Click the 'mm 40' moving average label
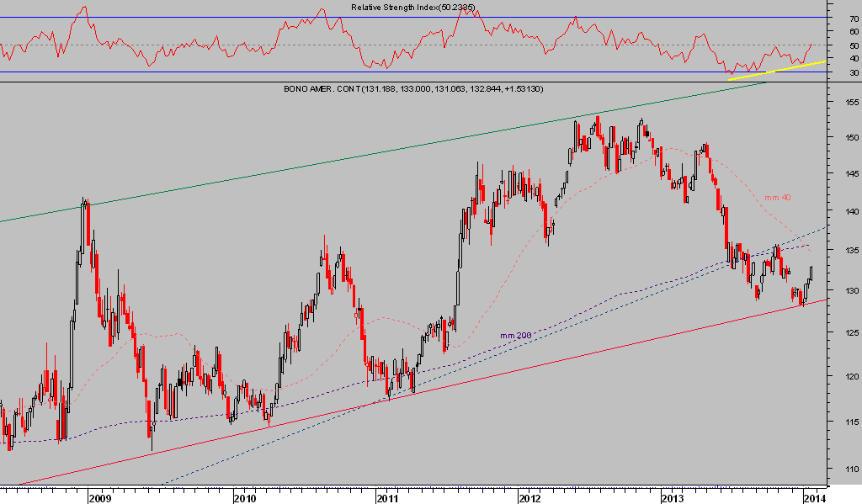This screenshot has height=504, width=862. (776, 198)
